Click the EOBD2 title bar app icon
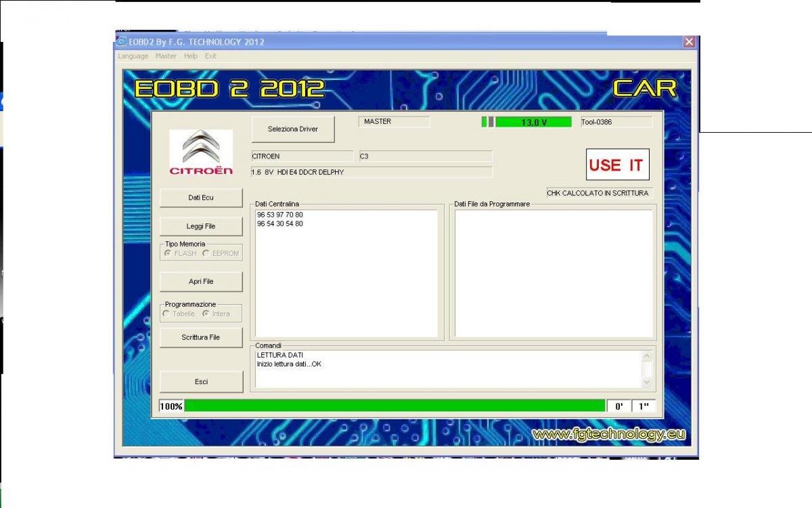812x508 pixels. coord(121,42)
